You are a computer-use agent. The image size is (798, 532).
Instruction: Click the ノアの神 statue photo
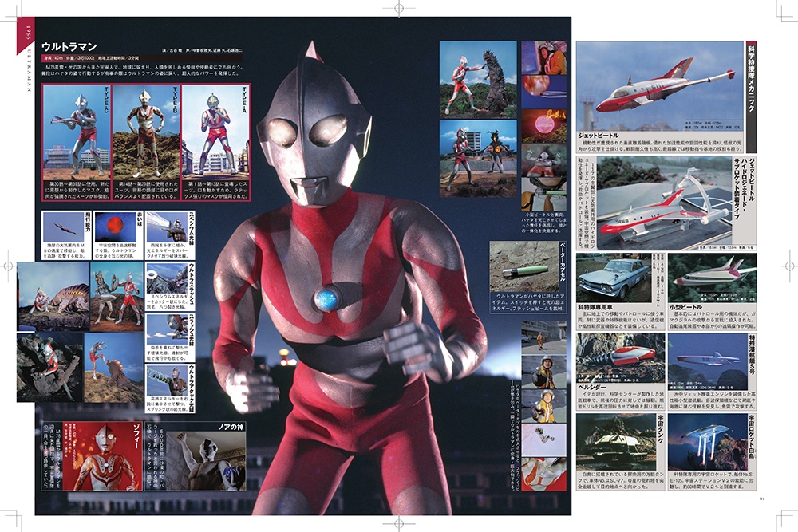point(206,461)
